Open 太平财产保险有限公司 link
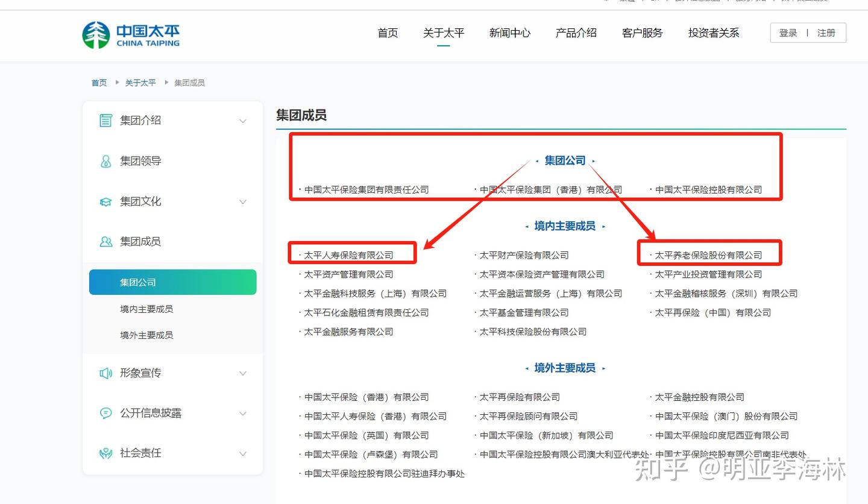 (x=524, y=255)
